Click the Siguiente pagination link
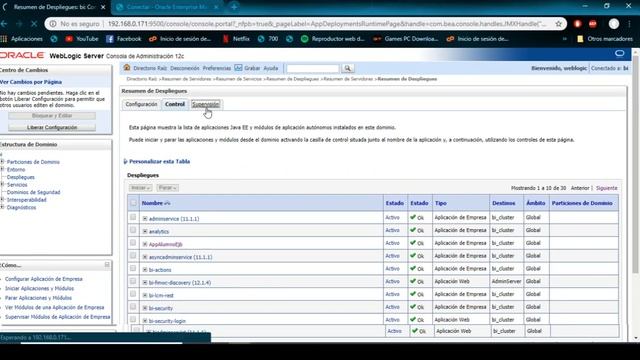This screenshot has width=640, height=360. click(607, 188)
